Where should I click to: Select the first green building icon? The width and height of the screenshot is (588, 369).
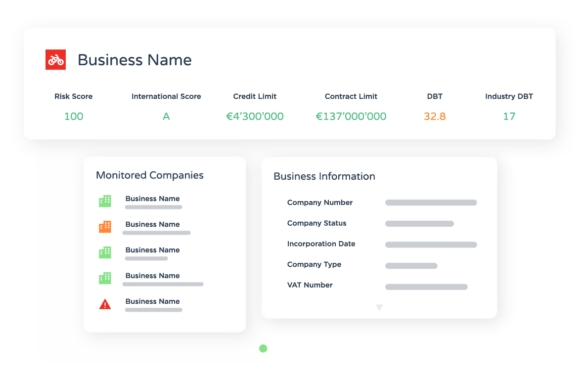click(105, 201)
